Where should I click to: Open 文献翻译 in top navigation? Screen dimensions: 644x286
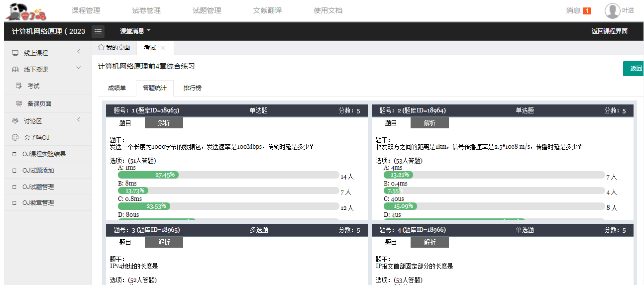(267, 10)
